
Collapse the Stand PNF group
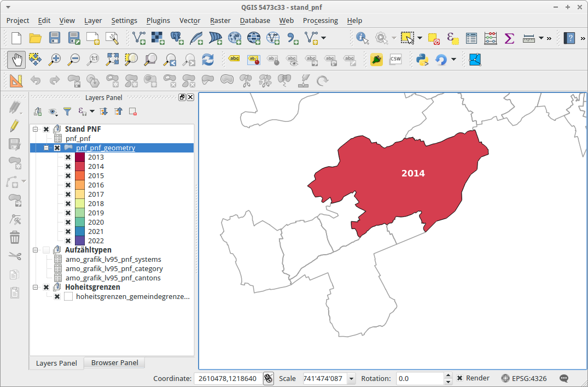click(35, 129)
